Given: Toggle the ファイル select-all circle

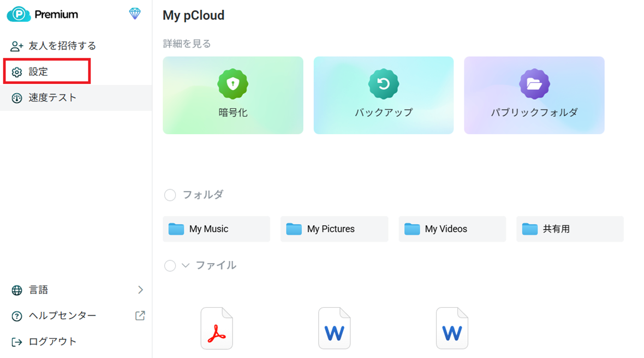Looking at the screenshot, I should (170, 266).
